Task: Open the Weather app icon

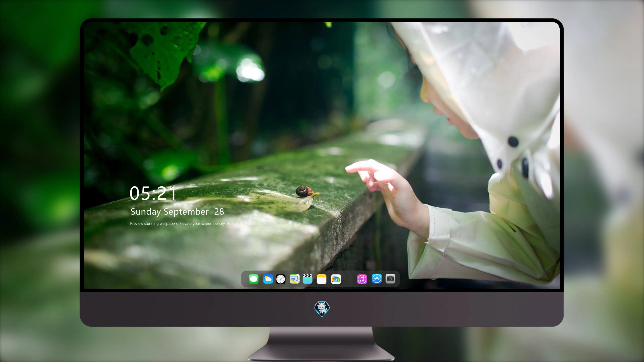Action: 268,279
